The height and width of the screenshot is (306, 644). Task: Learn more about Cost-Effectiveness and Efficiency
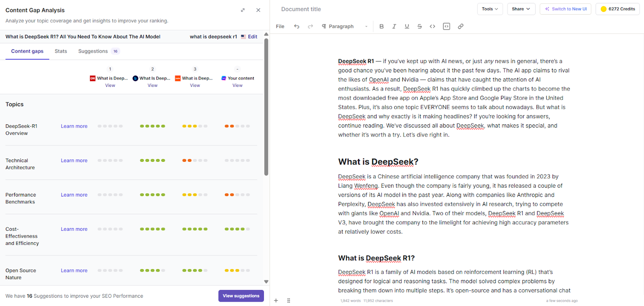(74, 229)
